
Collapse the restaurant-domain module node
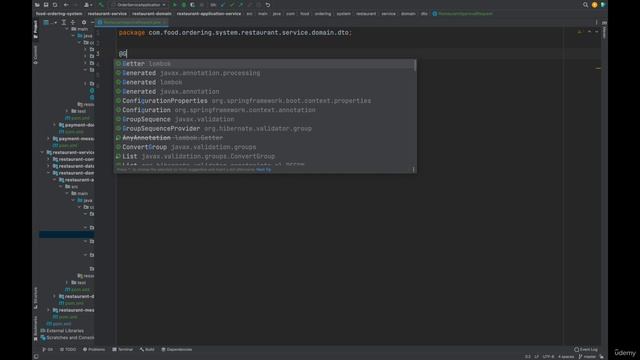point(49,173)
